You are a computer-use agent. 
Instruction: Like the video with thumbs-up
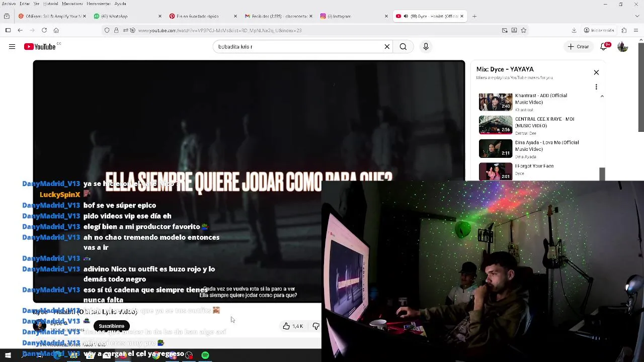click(x=292, y=326)
